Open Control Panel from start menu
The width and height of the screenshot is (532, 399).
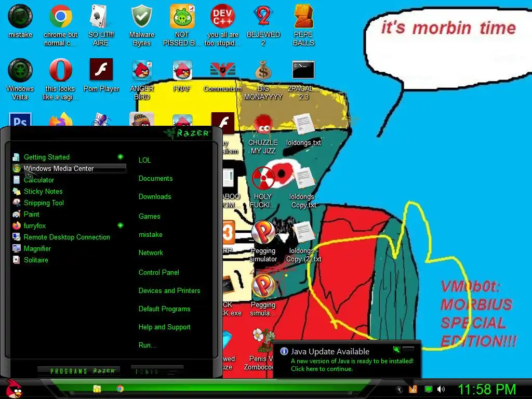(159, 272)
